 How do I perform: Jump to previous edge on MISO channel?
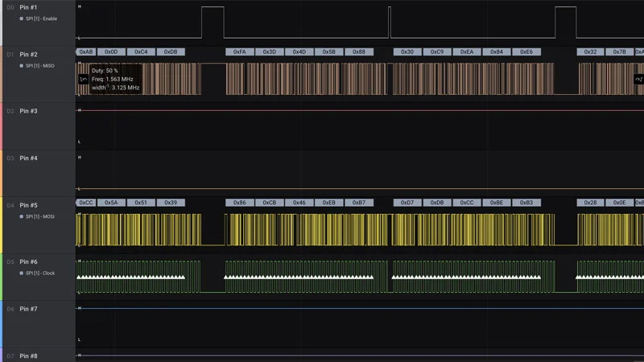tap(83, 79)
